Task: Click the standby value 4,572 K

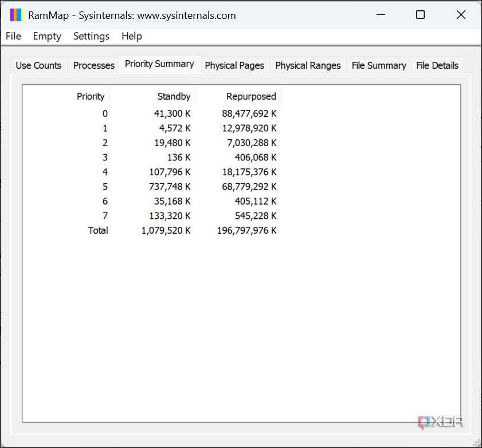Action: 175,128
